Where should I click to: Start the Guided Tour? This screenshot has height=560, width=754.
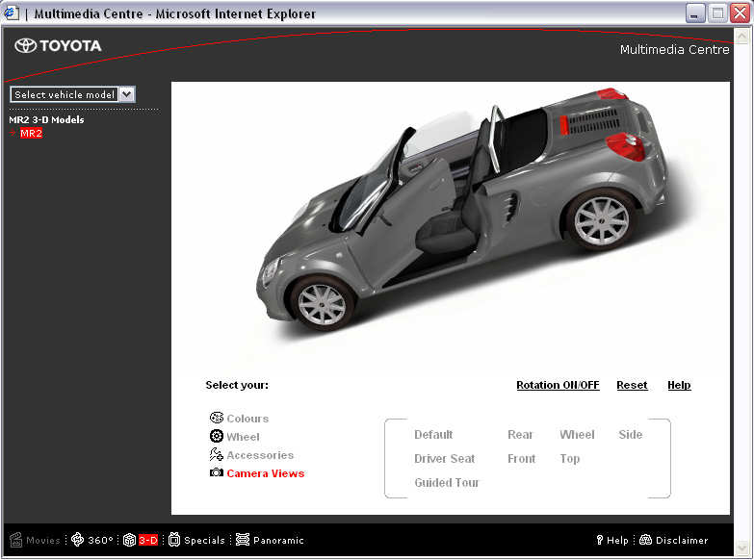[447, 483]
